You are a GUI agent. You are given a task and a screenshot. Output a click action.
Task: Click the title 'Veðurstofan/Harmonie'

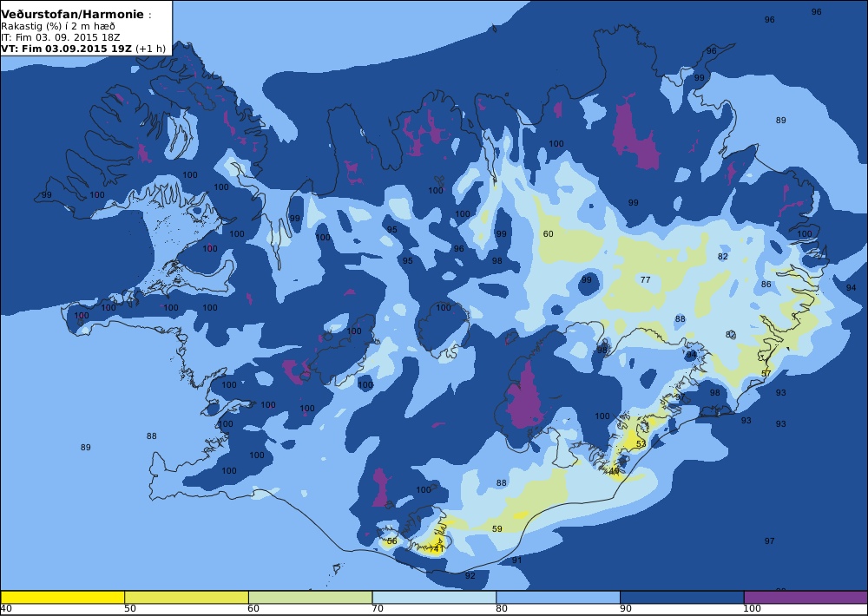tap(73, 15)
